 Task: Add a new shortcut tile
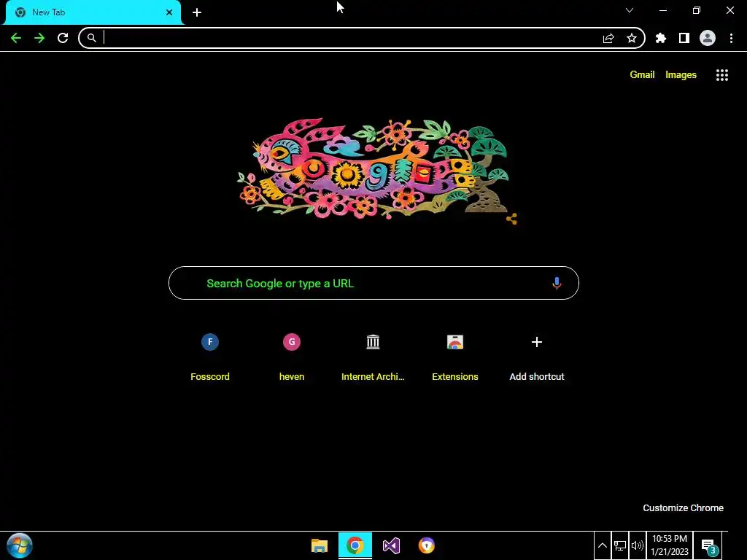point(537,357)
